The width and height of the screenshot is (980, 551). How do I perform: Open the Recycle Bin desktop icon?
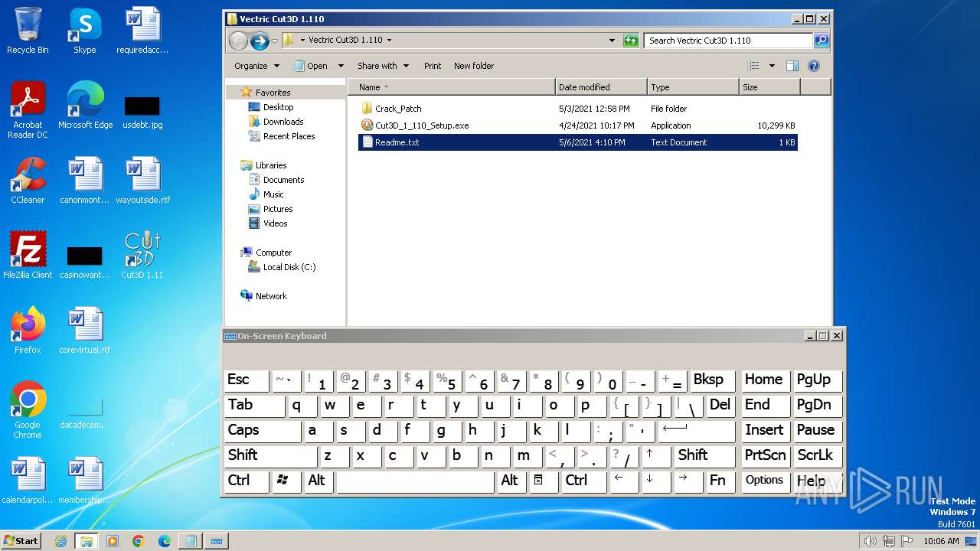28,31
